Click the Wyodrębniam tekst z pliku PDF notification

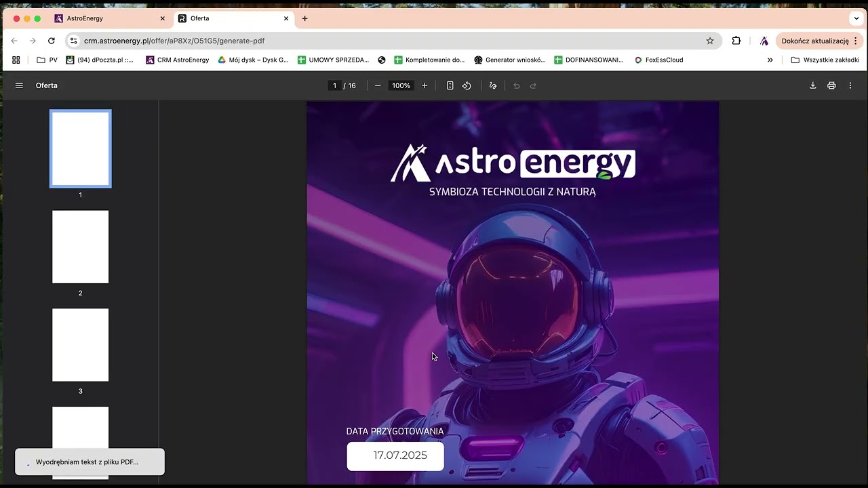point(90,462)
